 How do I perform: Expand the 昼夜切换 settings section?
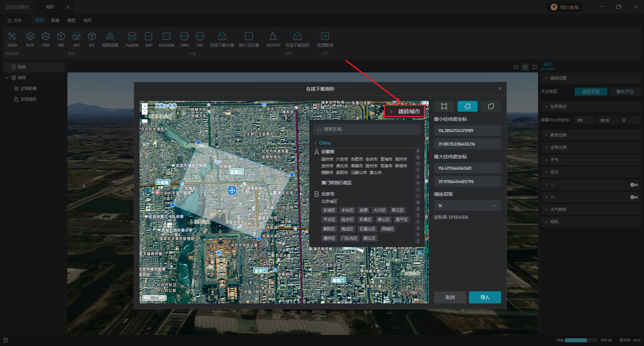(558, 135)
